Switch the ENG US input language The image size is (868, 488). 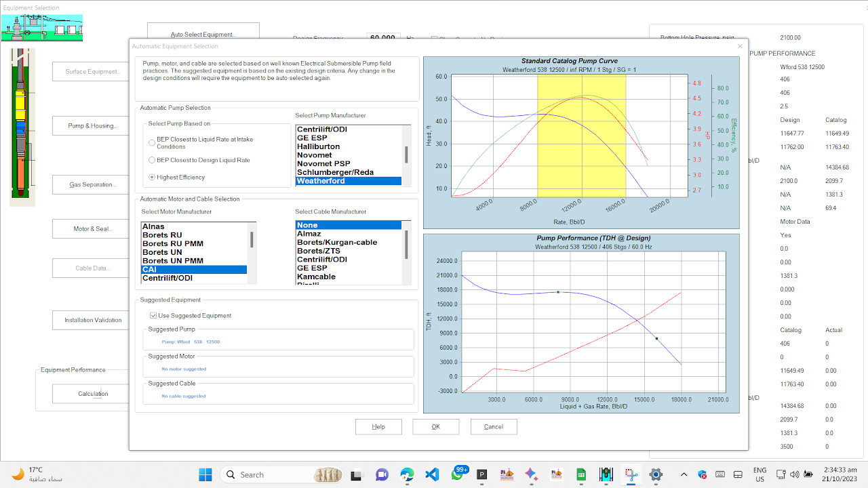pyautogui.click(x=759, y=474)
